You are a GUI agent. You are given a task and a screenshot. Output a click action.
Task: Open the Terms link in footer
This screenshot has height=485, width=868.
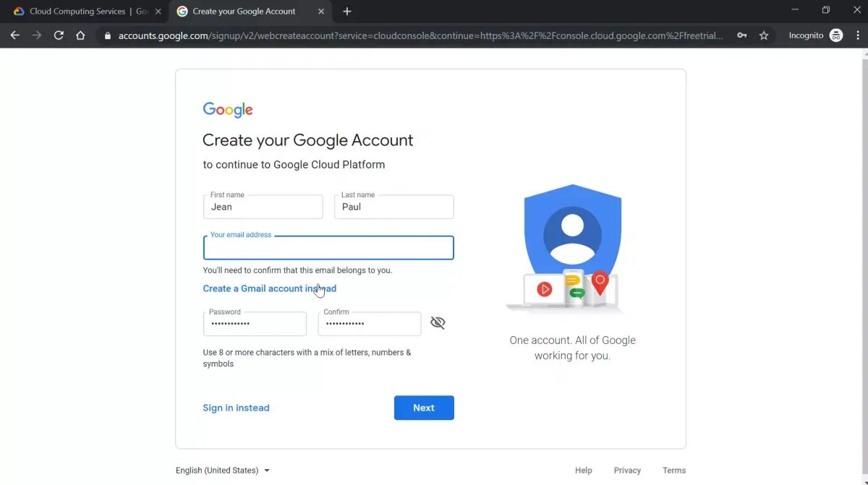(x=674, y=471)
